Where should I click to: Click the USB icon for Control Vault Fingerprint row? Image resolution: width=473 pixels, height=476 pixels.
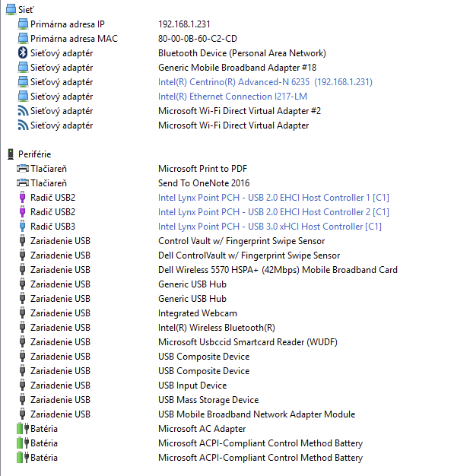[x=23, y=241]
